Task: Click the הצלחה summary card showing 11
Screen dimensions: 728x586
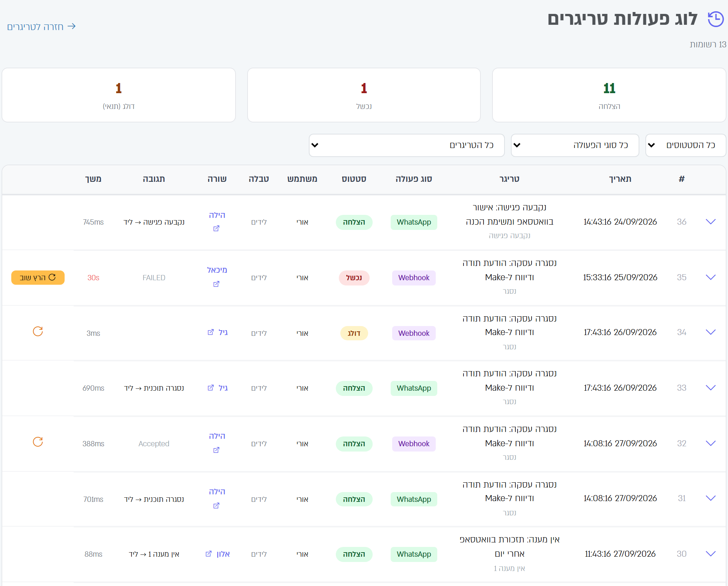Action: [x=609, y=95]
